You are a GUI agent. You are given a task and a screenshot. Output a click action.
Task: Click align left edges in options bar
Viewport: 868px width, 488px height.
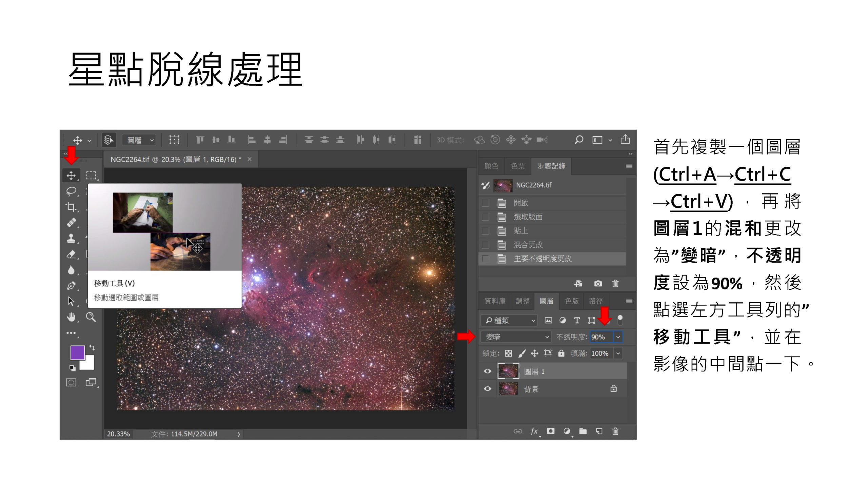[x=252, y=140]
